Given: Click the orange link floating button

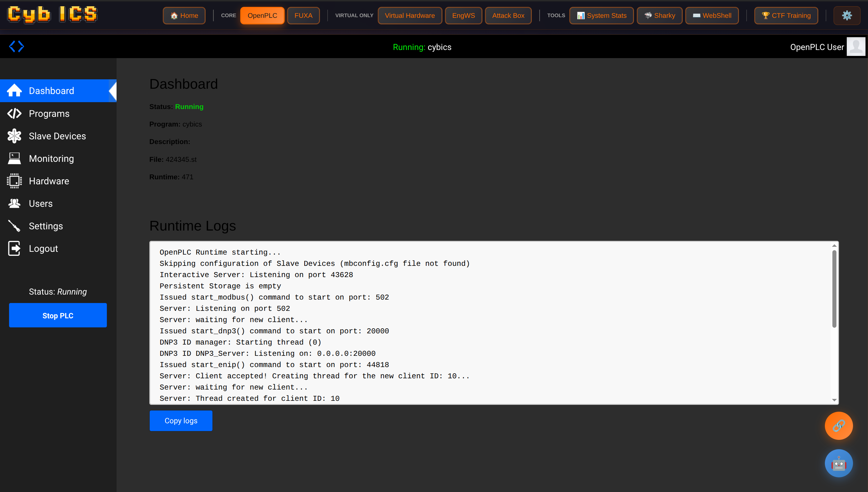Looking at the screenshot, I should [838, 425].
